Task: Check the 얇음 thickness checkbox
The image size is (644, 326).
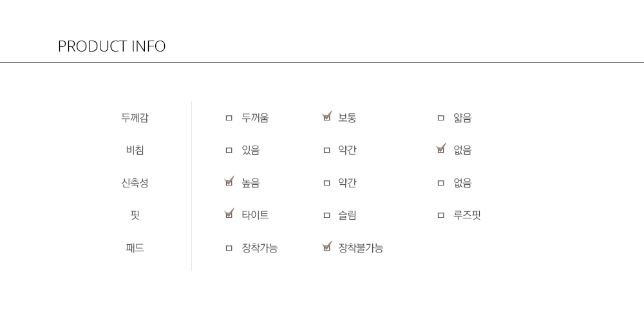Action: [x=440, y=118]
